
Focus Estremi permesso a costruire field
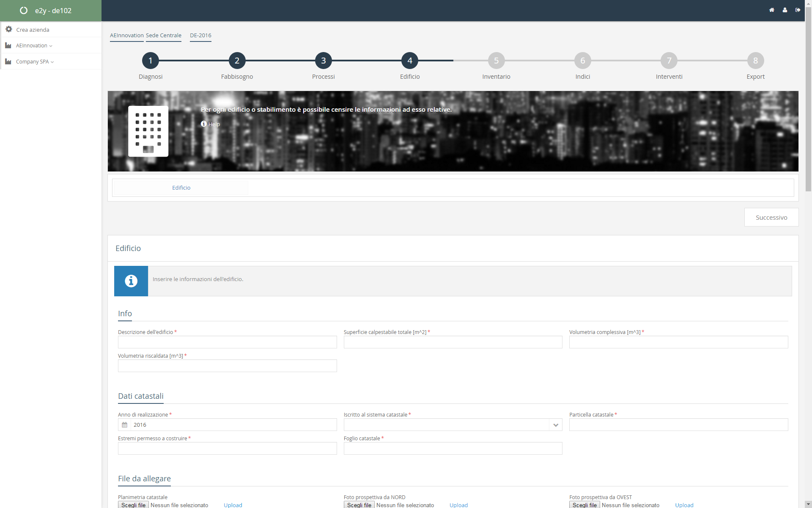tap(228, 448)
